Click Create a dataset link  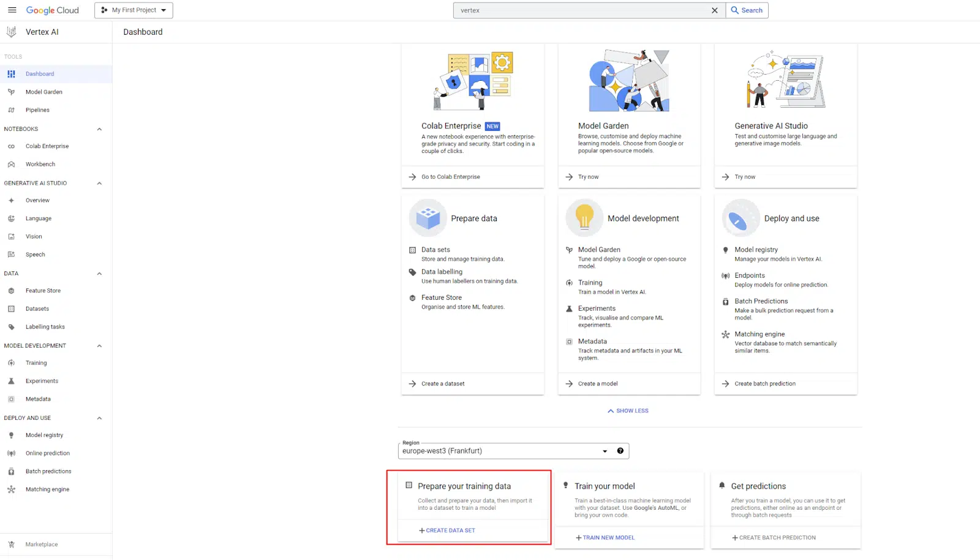point(443,384)
